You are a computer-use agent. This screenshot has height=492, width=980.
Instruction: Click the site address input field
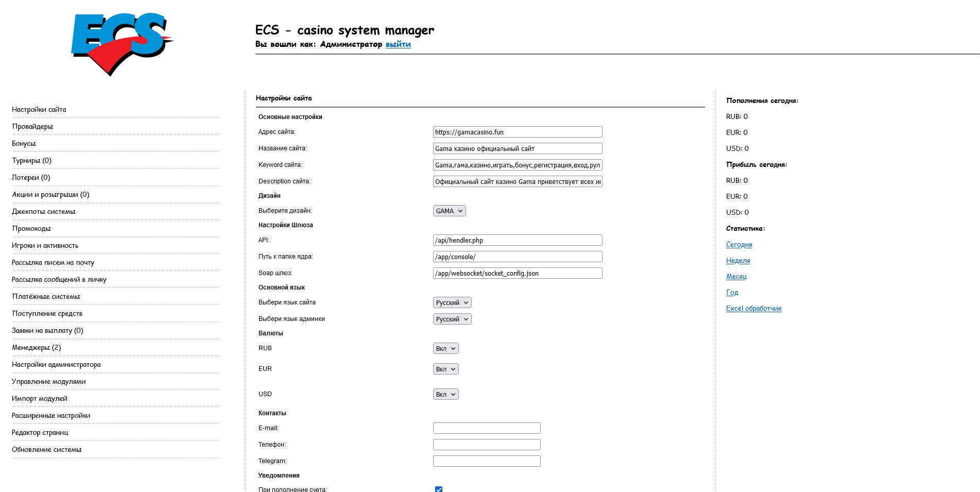[517, 132]
